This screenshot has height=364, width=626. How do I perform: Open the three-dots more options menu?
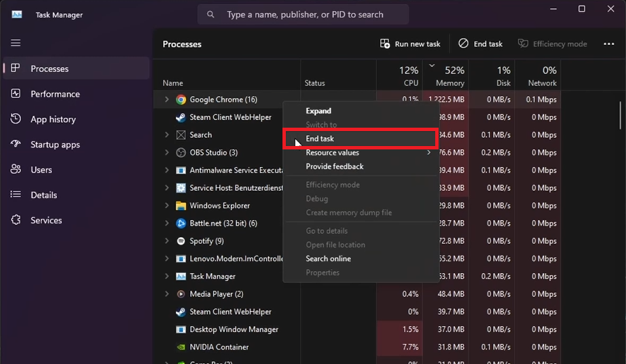pyautogui.click(x=609, y=44)
